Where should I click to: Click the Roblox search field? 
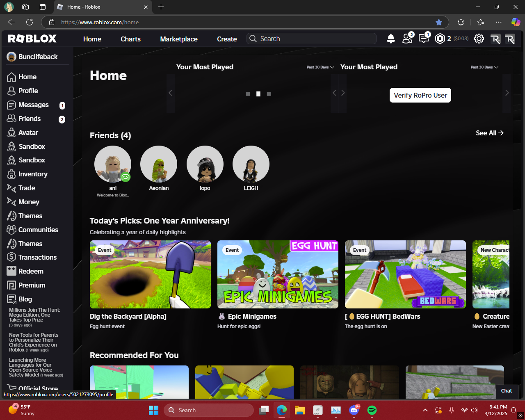point(311,39)
